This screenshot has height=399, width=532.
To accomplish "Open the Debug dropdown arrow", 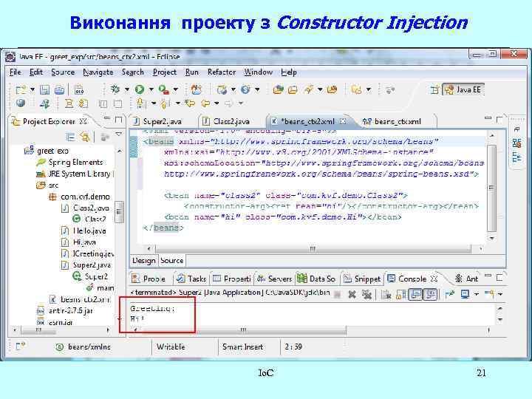I will 126,89.
